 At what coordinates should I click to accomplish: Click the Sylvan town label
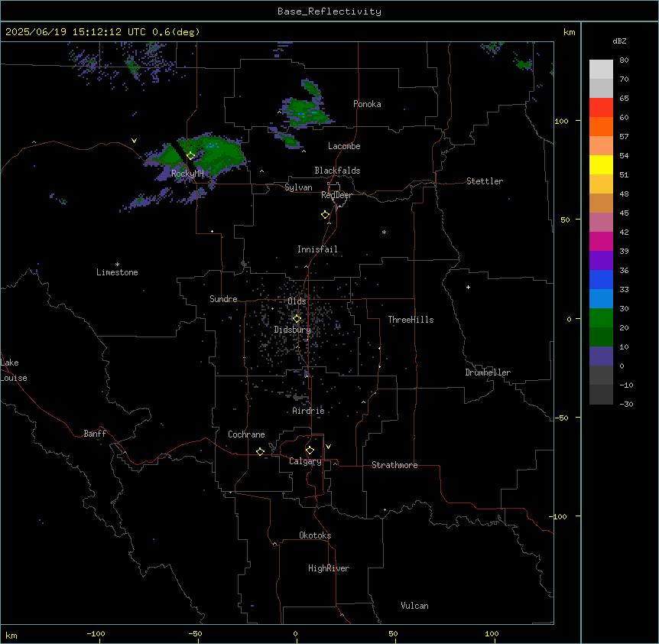(x=298, y=187)
